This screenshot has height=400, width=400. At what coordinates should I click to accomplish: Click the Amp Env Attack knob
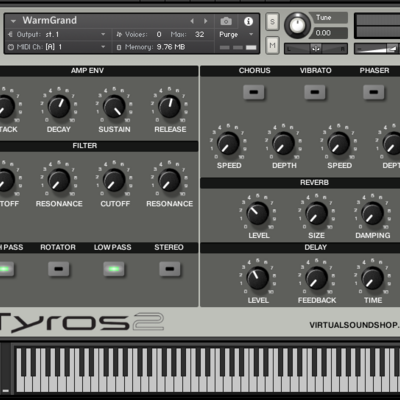pyautogui.click(x=5, y=106)
